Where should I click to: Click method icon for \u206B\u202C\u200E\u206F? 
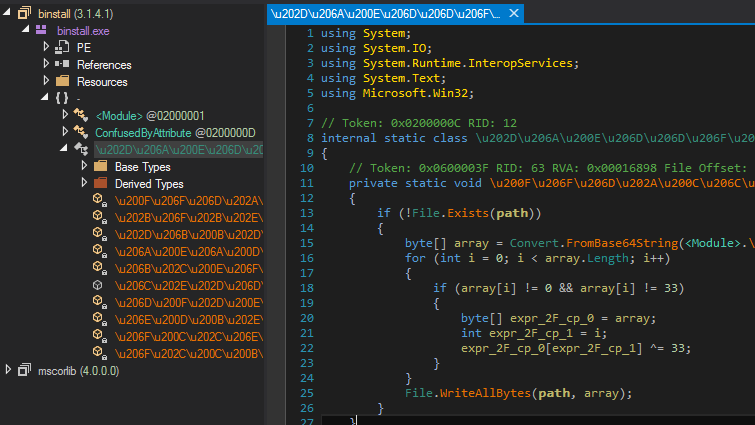[100, 268]
